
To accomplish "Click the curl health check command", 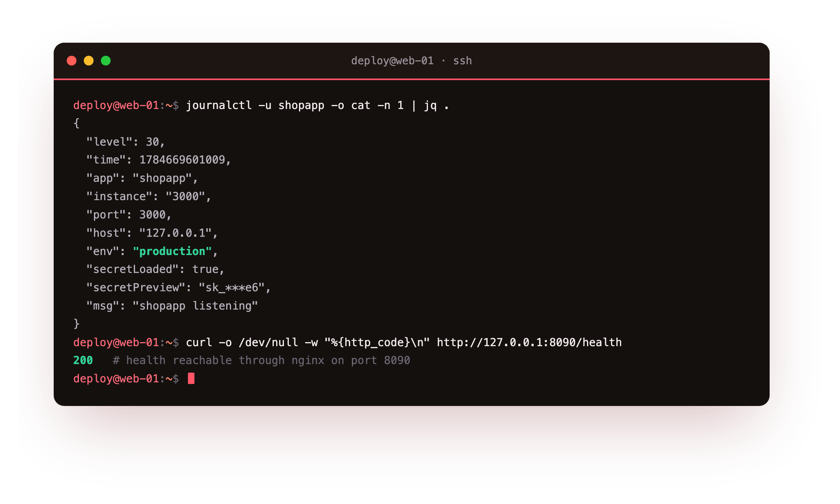I will (404, 342).
